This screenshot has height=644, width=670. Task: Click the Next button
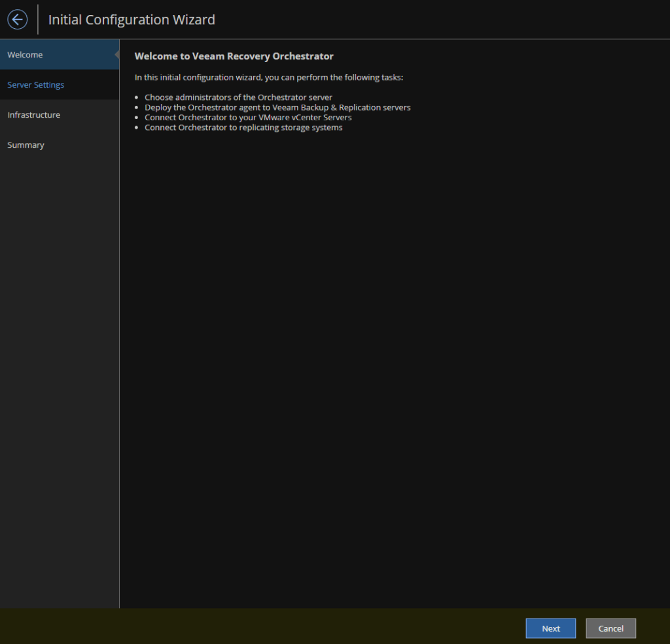point(550,628)
